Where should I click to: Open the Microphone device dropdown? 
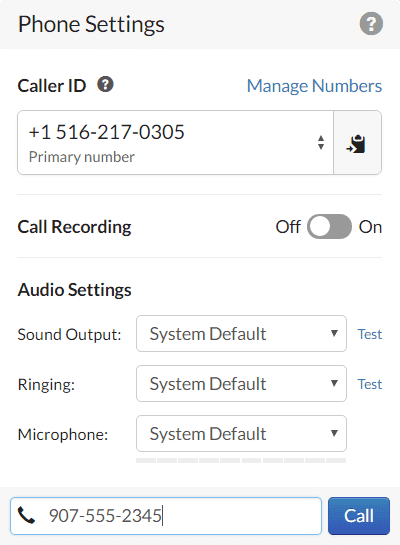tap(241, 434)
